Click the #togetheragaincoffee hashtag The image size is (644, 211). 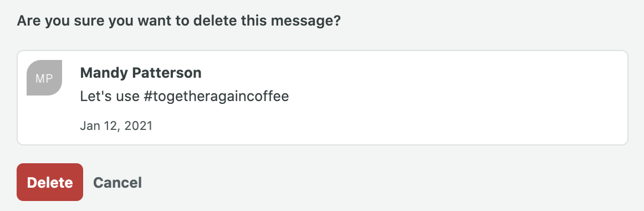[217, 97]
